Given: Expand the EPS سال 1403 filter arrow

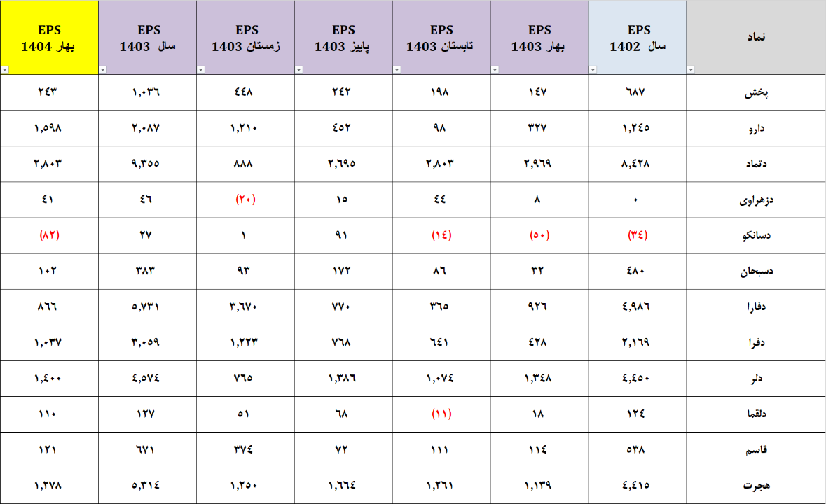Looking at the screenshot, I should coord(102,70).
